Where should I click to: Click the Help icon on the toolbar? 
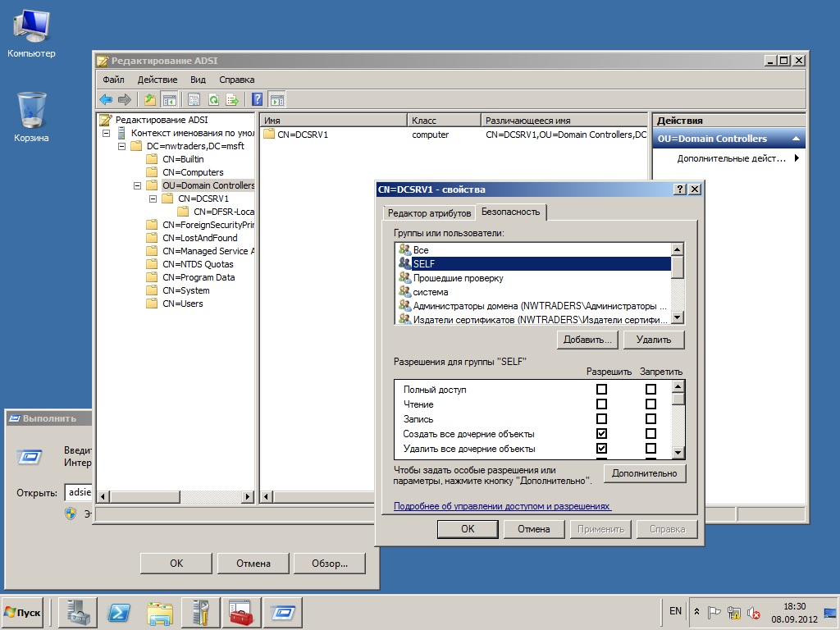[256, 99]
